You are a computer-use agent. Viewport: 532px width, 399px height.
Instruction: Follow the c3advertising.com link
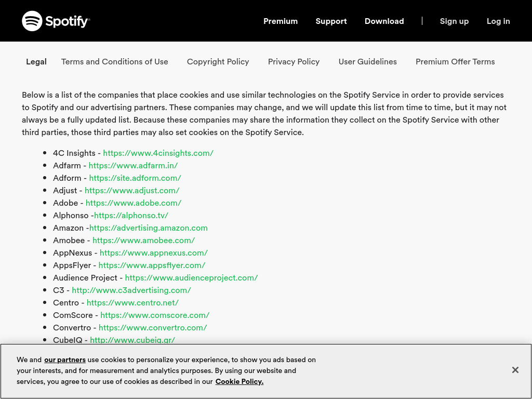coord(131,290)
